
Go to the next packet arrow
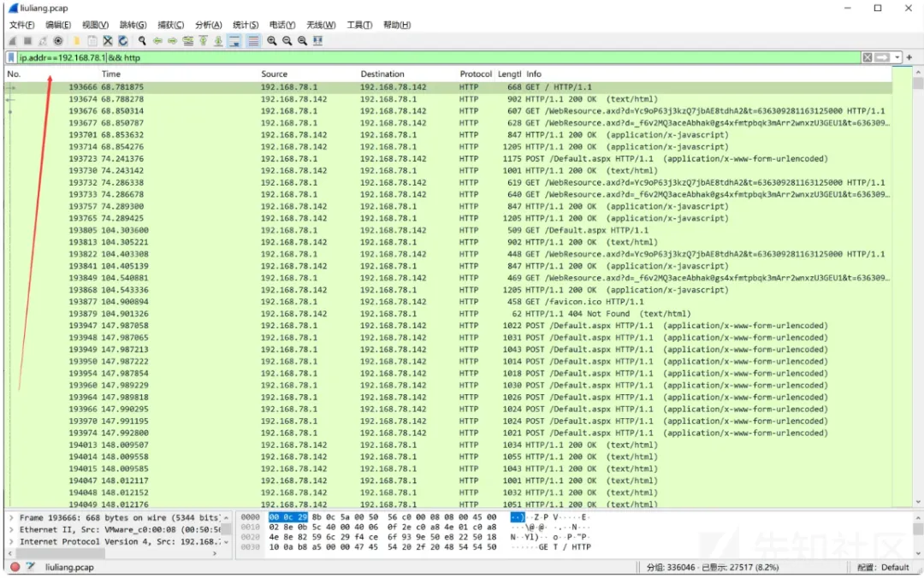[173, 41]
